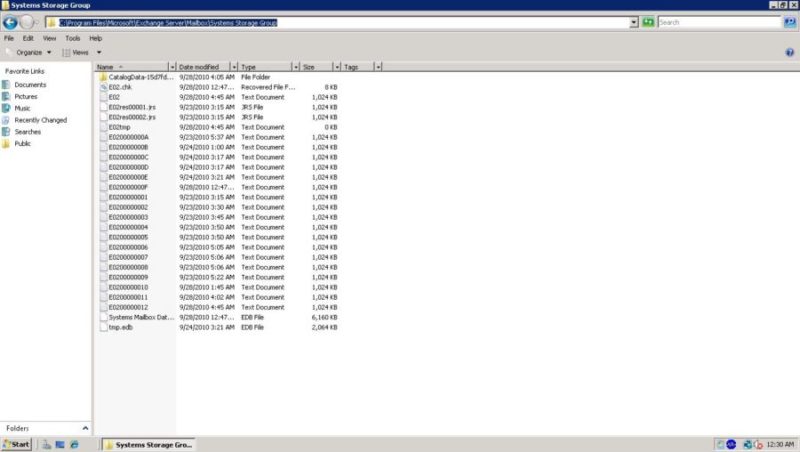Click the Start button
The image size is (800, 452).
tap(16, 444)
